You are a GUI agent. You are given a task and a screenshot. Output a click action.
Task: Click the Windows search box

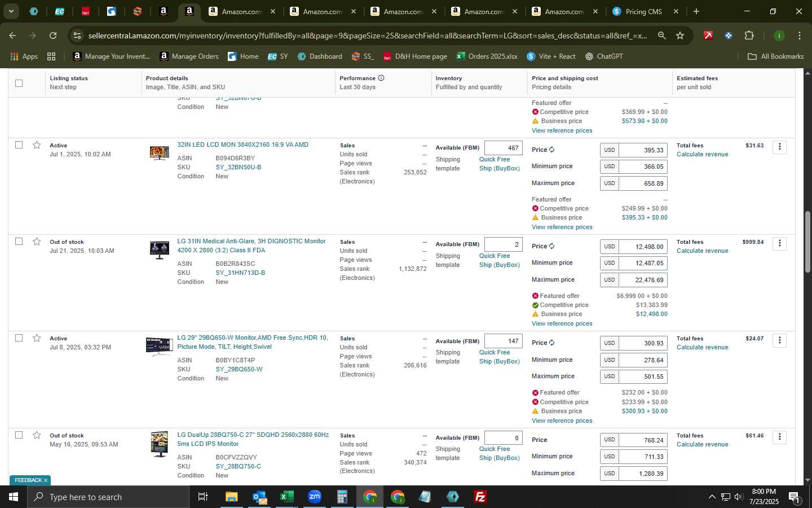click(108, 497)
